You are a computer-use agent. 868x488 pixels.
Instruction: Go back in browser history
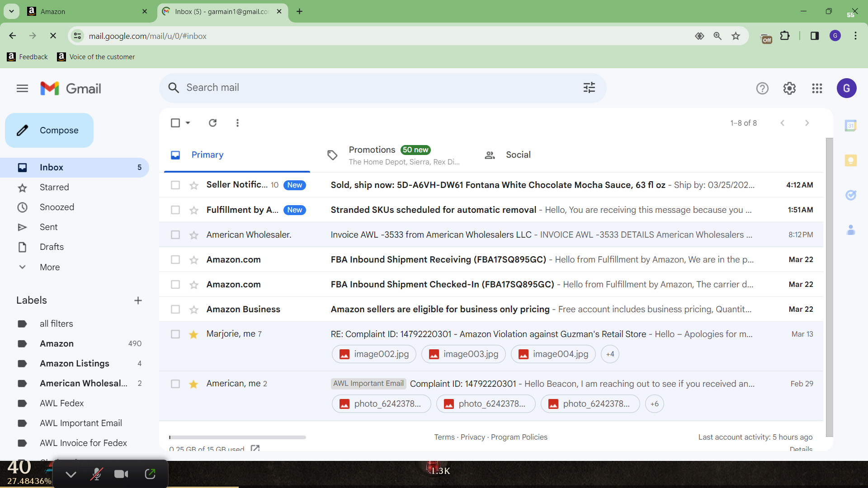tap(13, 36)
